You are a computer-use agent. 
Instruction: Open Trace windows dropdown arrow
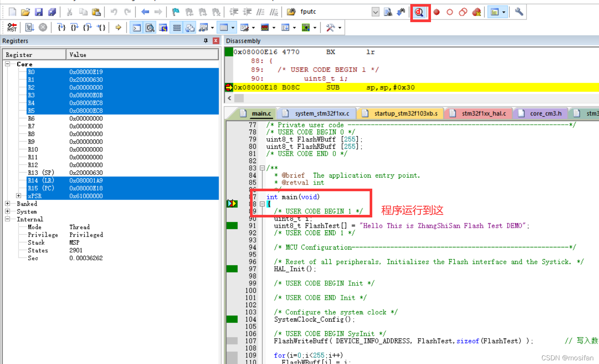pos(294,28)
